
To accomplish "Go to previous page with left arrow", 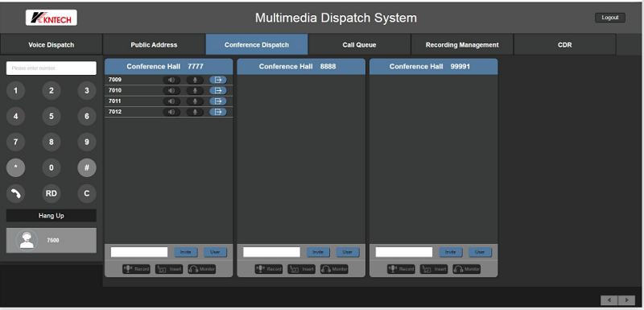I will (609, 300).
